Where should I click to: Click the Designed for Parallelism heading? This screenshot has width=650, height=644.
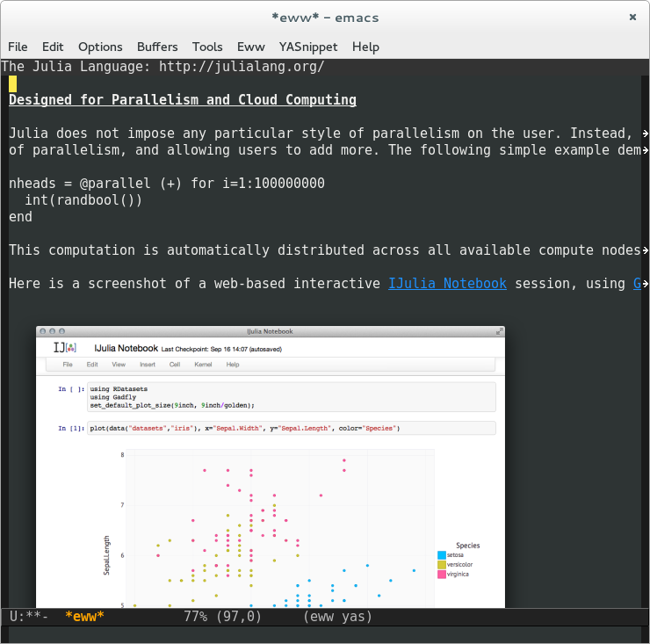click(x=183, y=100)
